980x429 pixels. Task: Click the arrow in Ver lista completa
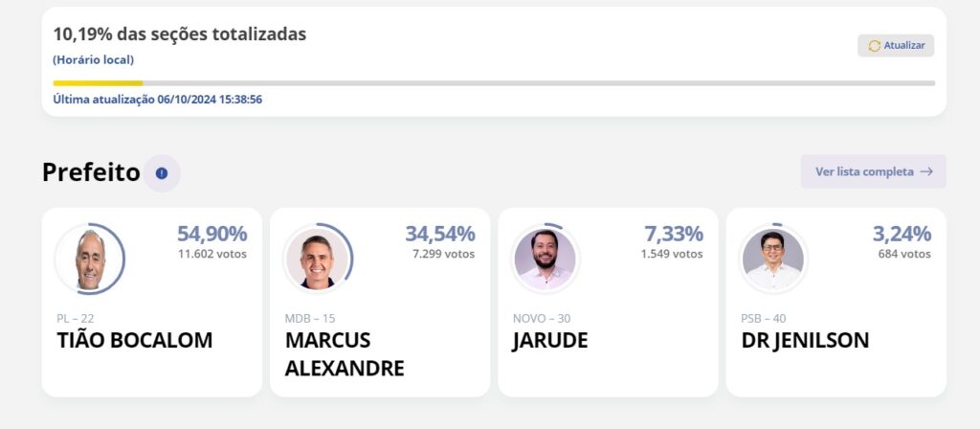tap(926, 171)
